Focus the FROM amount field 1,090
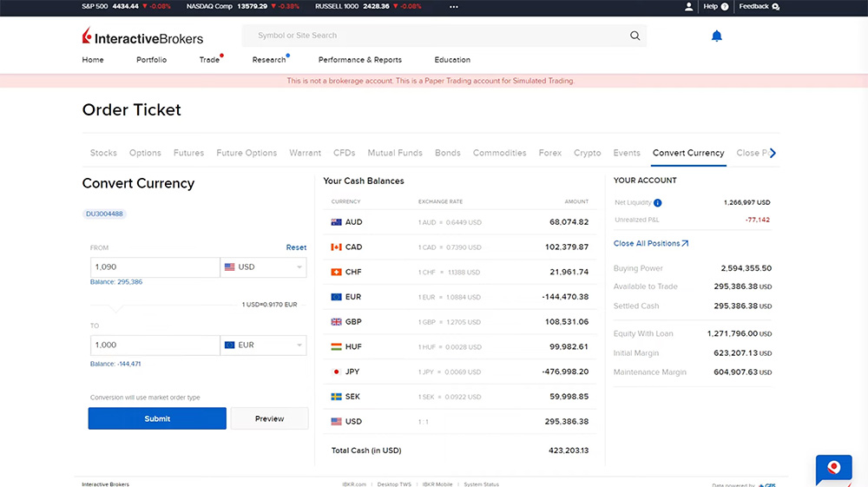The height and width of the screenshot is (487, 868). [x=155, y=267]
